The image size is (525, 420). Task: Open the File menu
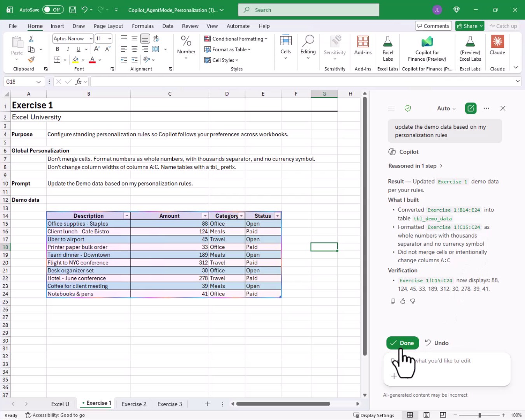tap(13, 26)
